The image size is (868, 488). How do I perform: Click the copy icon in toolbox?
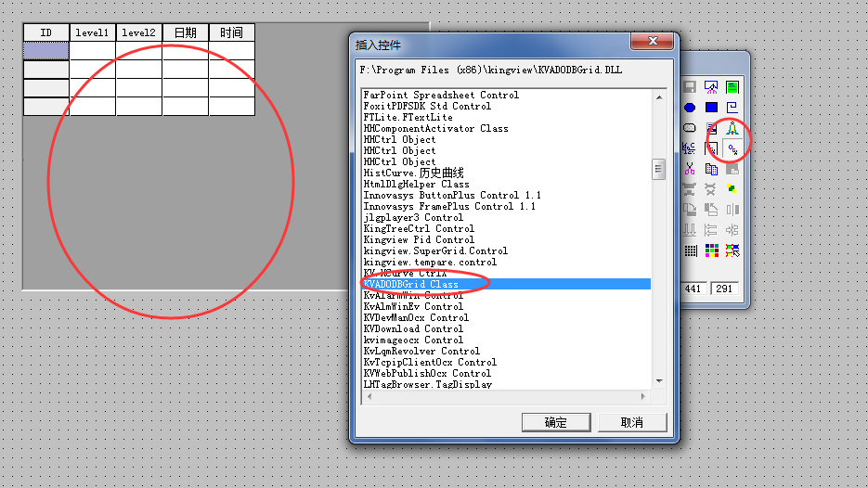(711, 169)
